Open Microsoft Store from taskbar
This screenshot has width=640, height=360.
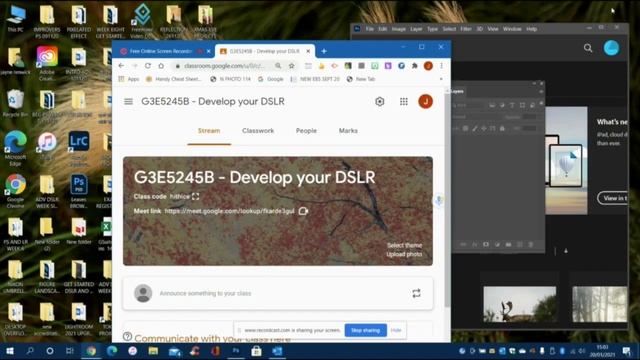256,351
